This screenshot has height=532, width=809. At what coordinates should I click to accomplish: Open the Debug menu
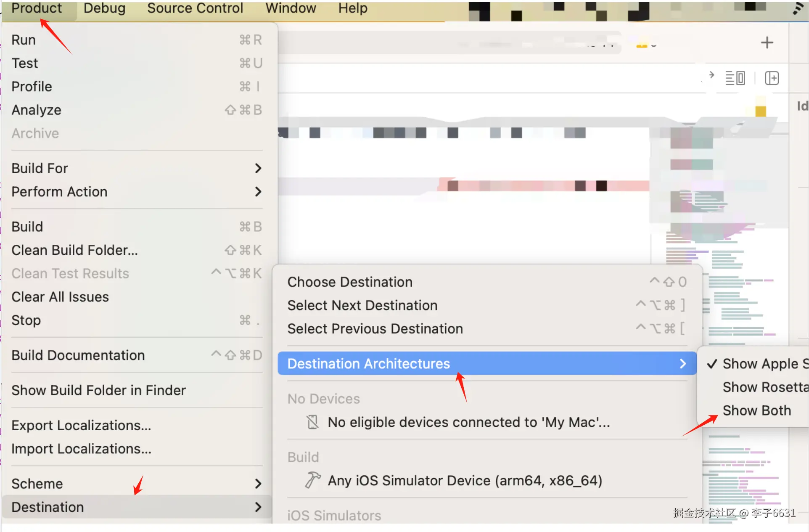point(104,8)
